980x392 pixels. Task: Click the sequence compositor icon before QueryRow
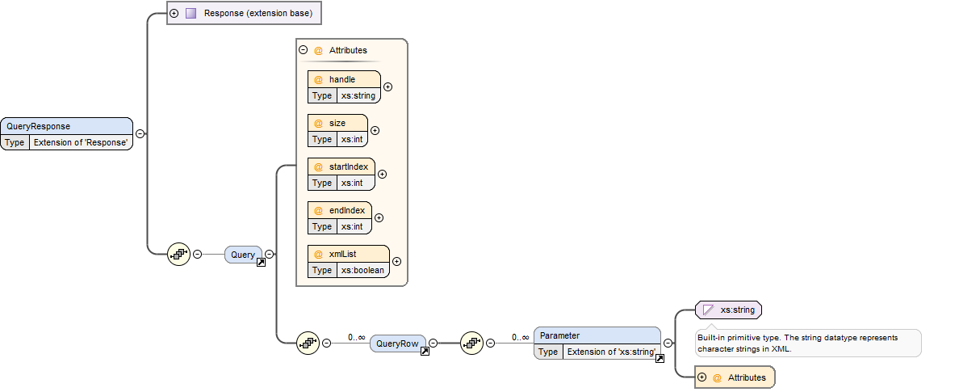click(x=308, y=343)
